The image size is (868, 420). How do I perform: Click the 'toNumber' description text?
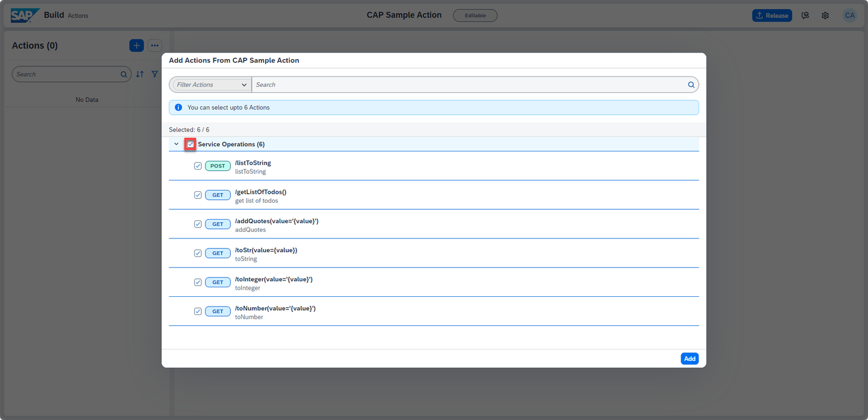(x=249, y=317)
